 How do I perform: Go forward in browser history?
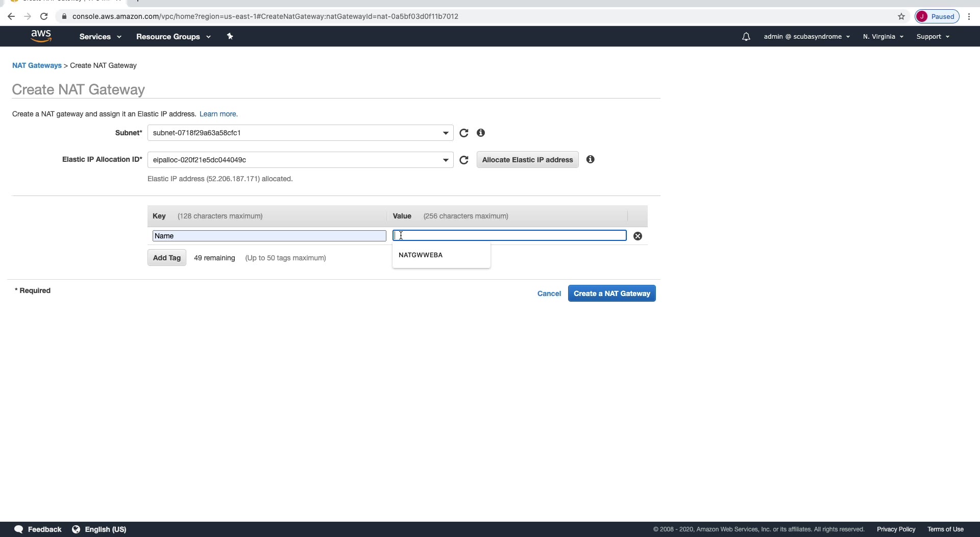point(28,16)
